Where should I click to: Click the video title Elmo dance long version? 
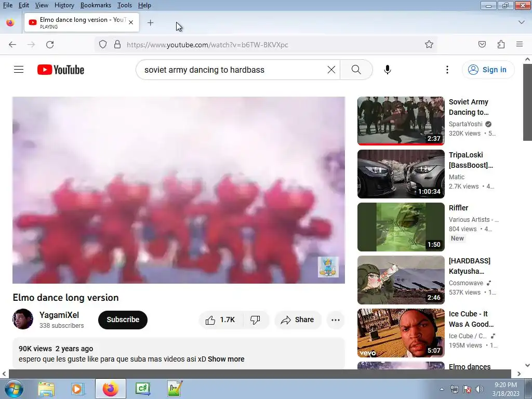click(66, 298)
